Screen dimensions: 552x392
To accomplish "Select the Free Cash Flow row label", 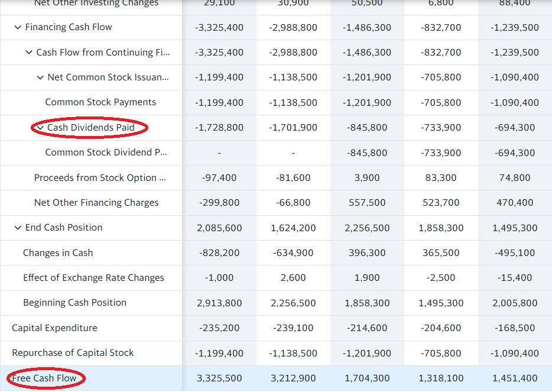I will tap(44, 378).
